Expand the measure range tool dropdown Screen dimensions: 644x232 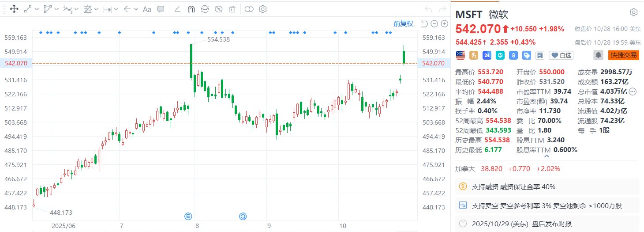116,9
